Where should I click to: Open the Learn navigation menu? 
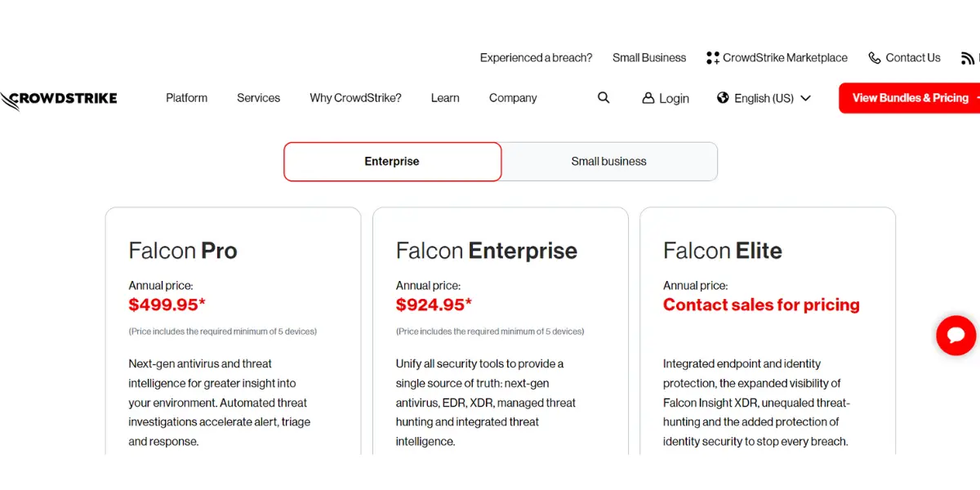[x=445, y=98]
